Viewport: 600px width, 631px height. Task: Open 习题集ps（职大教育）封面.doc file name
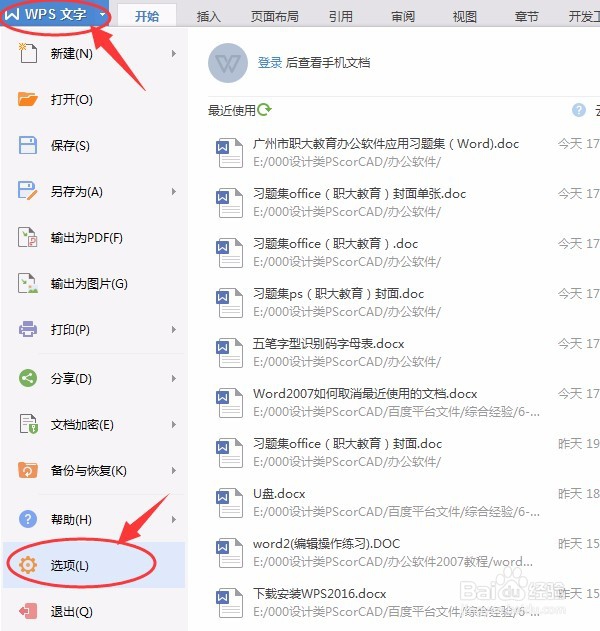point(338,293)
